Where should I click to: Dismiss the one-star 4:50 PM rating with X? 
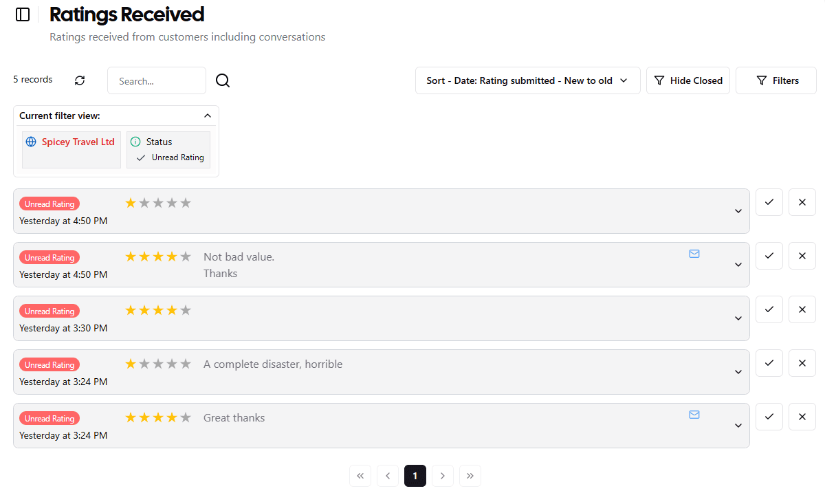802,202
